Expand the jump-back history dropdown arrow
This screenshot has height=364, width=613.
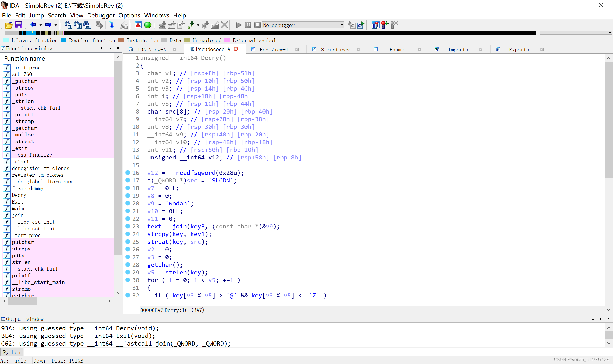[41, 25]
